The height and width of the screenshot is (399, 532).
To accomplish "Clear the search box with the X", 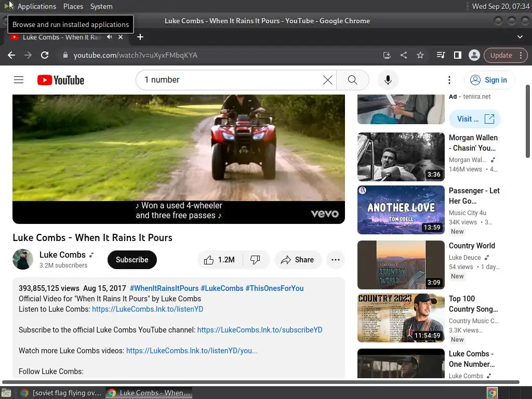I will point(328,80).
